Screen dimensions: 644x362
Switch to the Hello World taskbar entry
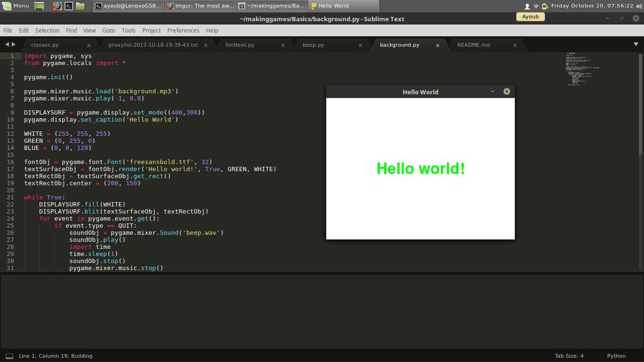pos(344,6)
